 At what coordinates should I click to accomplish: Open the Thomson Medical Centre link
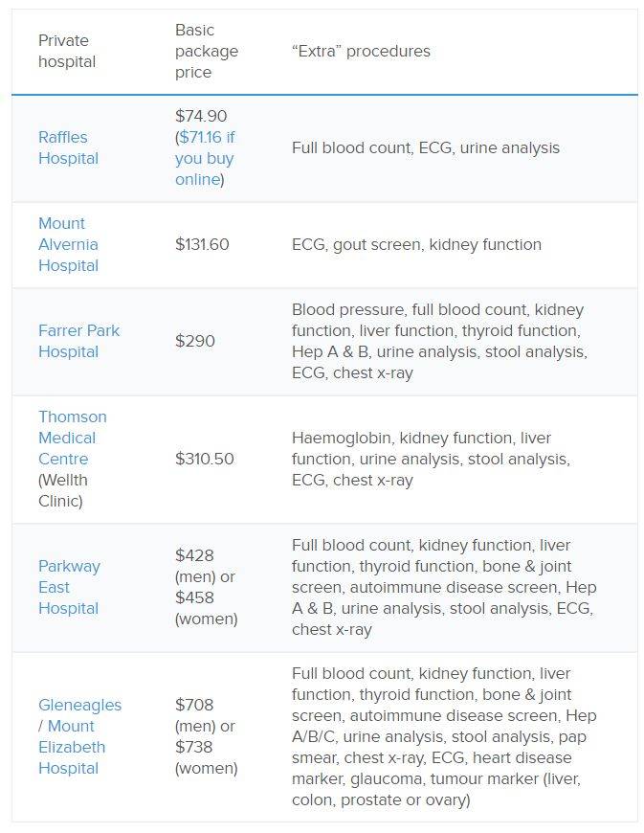[72, 438]
